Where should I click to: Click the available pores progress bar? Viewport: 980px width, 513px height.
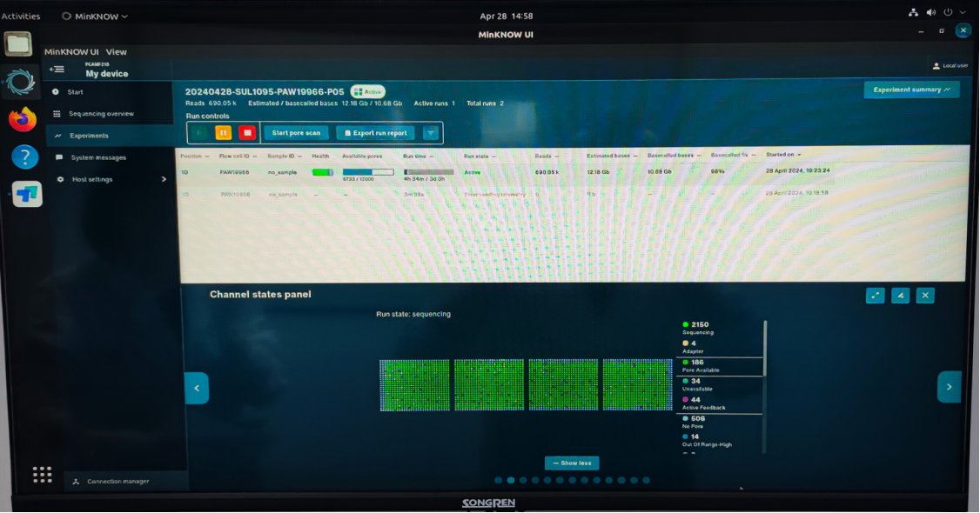tap(368, 171)
